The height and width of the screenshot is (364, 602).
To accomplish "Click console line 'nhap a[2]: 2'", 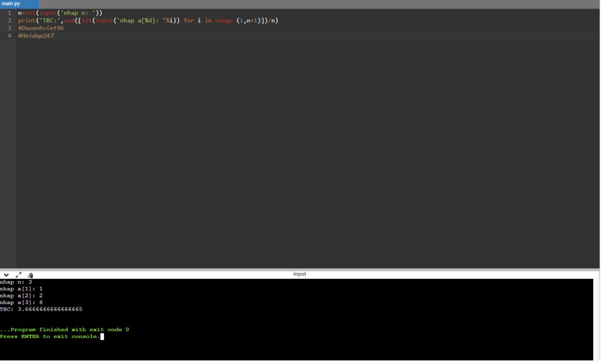I will click(x=22, y=296).
